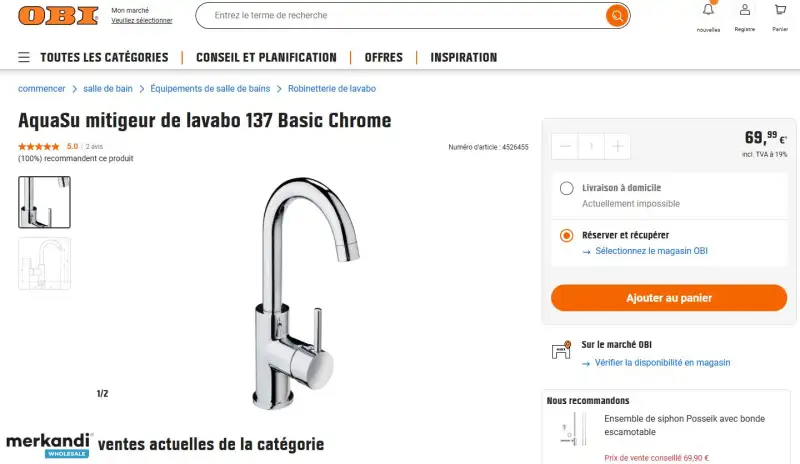This screenshot has height=464, width=800.
Task: Open the Panier cart icon
Action: (x=780, y=10)
